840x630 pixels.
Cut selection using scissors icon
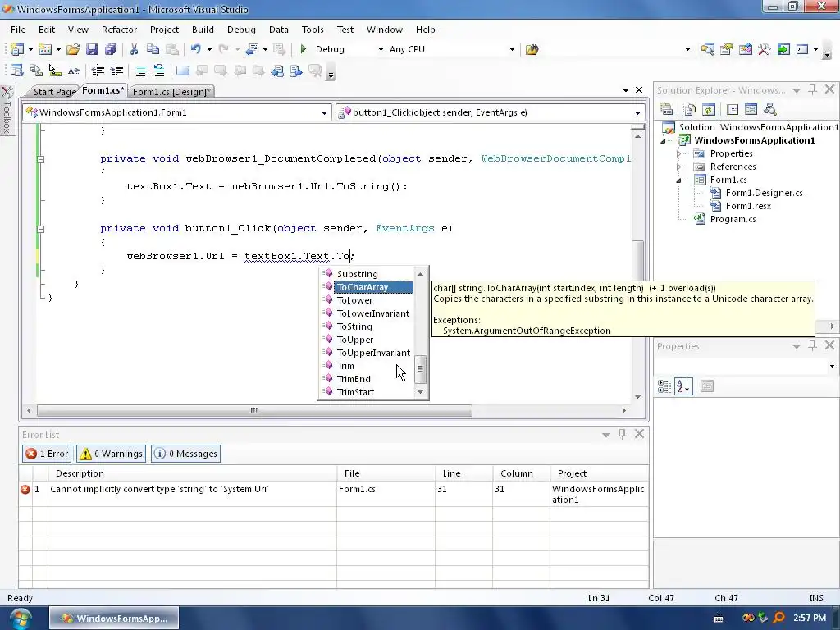tap(134, 49)
